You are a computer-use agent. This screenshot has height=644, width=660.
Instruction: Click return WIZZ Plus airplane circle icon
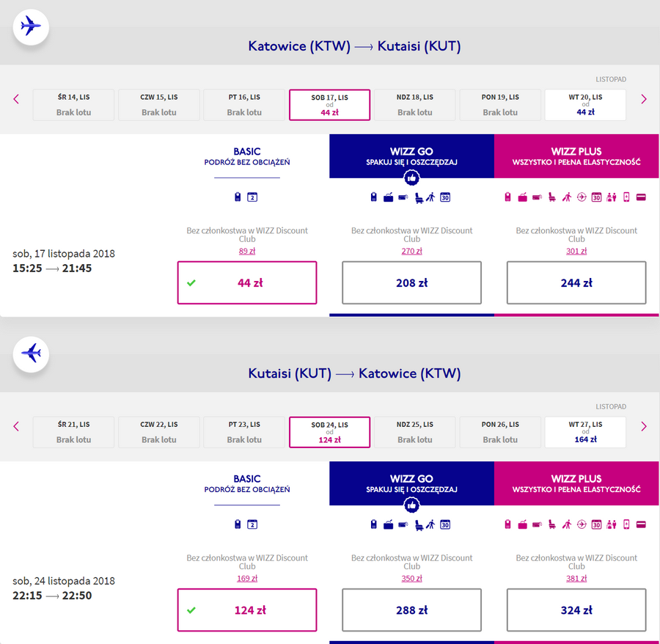tap(582, 524)
